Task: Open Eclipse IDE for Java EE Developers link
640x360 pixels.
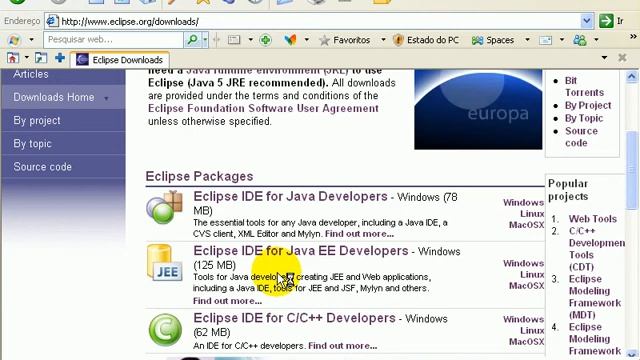Action: click(x=301, y=251)
